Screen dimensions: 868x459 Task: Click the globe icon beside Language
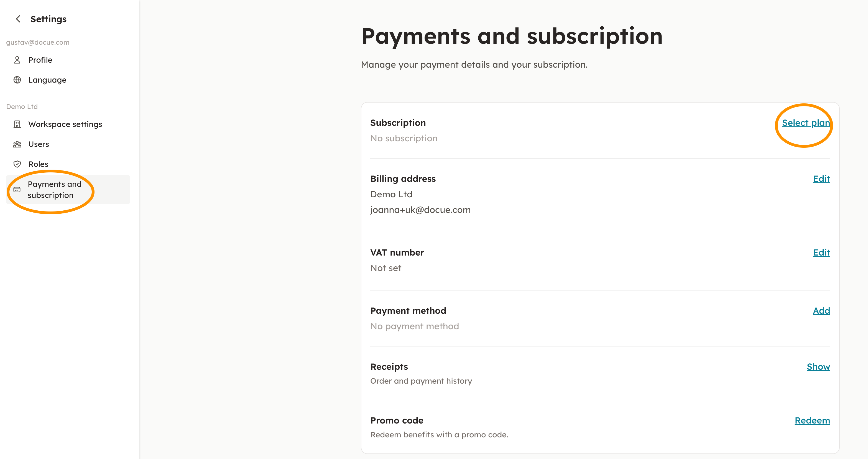pyautogui.click(x=17, y=80)
